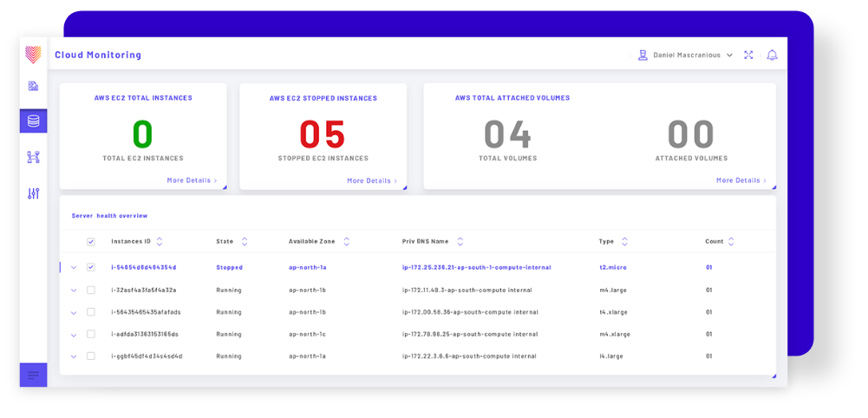Viewport: 868px width, 418px height.
Task: Sort by Type column arrows
Action: tap(624, 241)
